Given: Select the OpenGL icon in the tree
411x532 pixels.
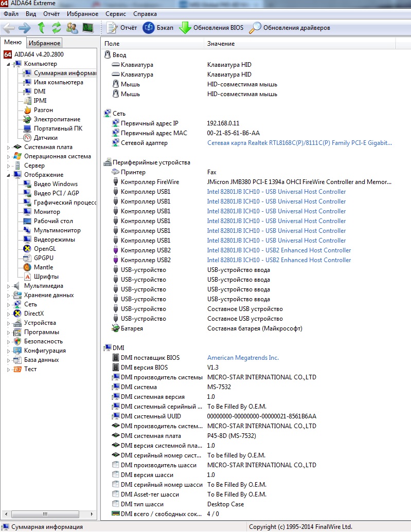Looking at the screenshot, I should (x=27, y=249).
